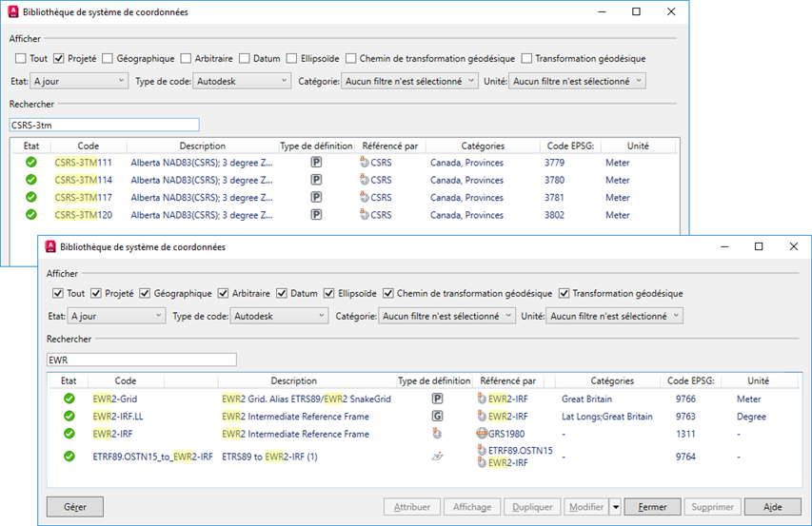
Task: Sort by Référencé par header in front window
Action: click(x=508, y=380)
